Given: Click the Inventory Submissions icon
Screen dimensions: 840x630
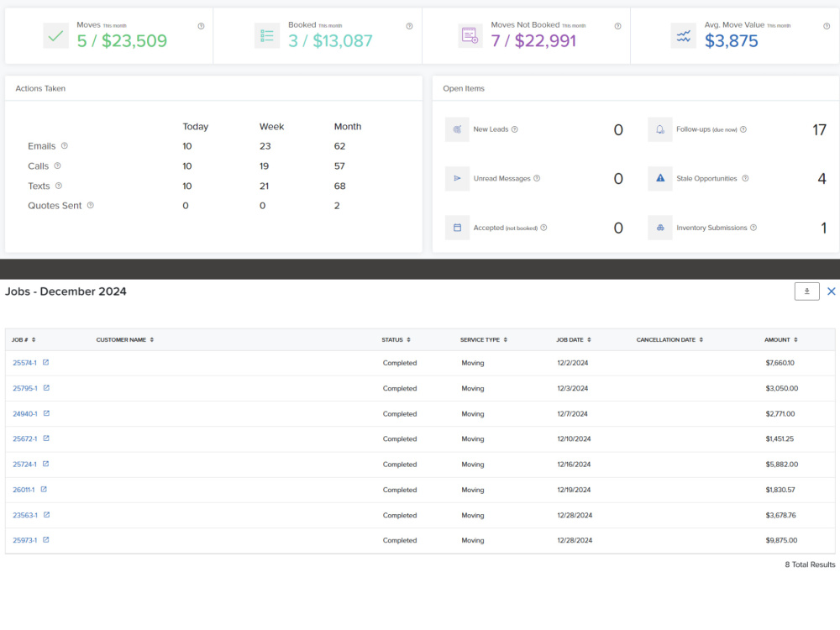Looking at the screenshot, I should (x=660, y=228).
